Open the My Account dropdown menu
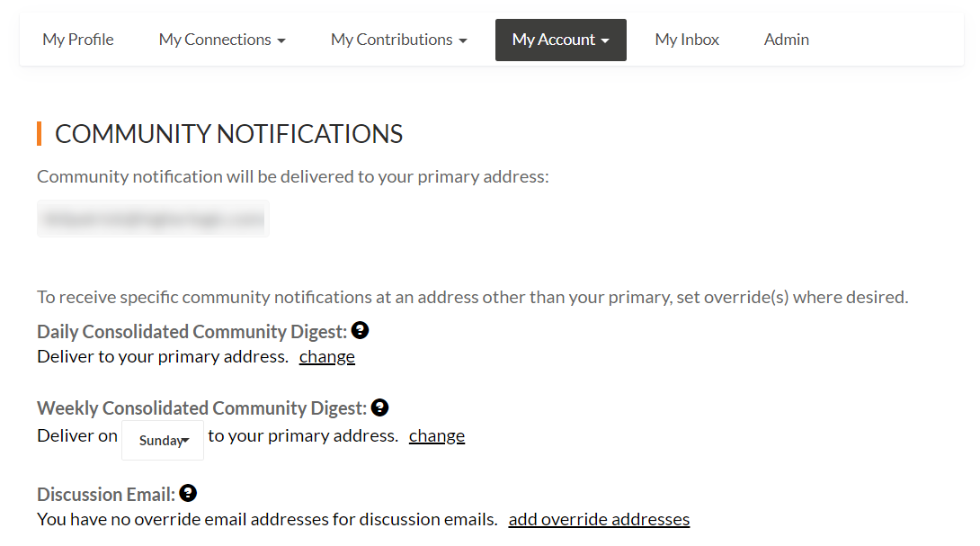 [561, 40]
